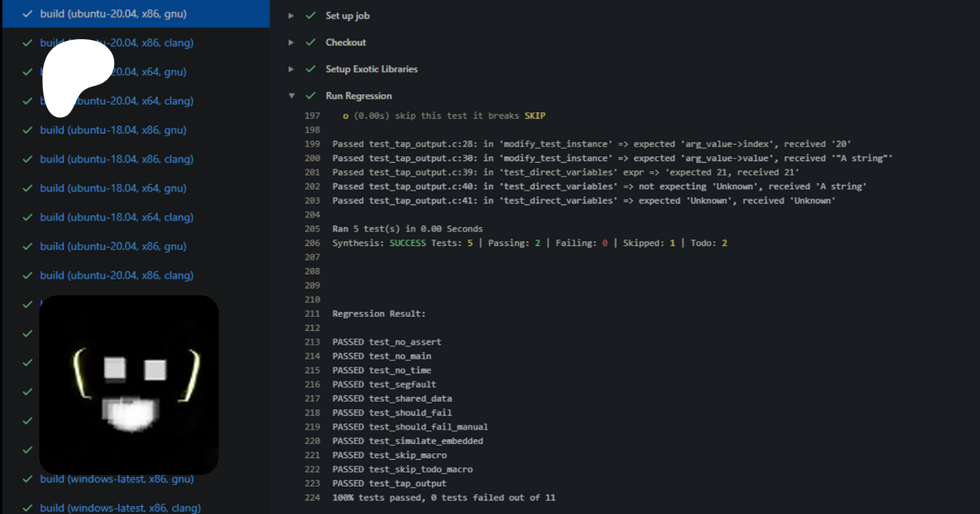The height and width of the screenshot is (514, 980).
Task: Click log line number 224
Action: click(313, 498)
